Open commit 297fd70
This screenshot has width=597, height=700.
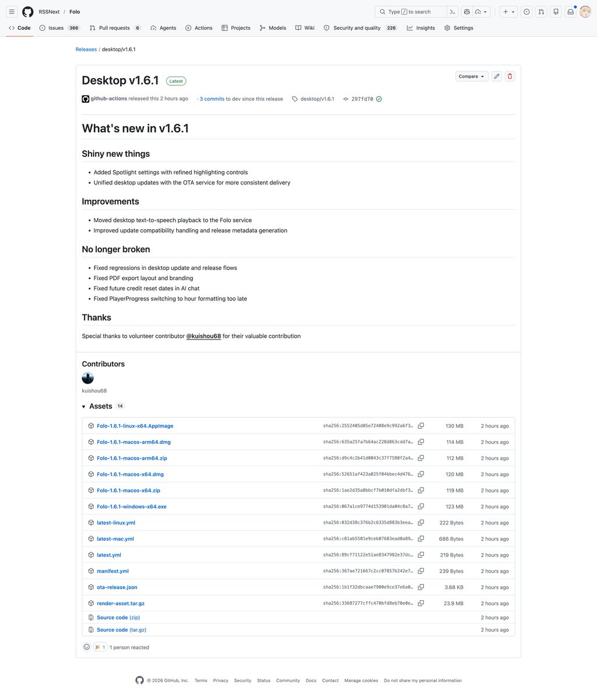tap(362, 99)
